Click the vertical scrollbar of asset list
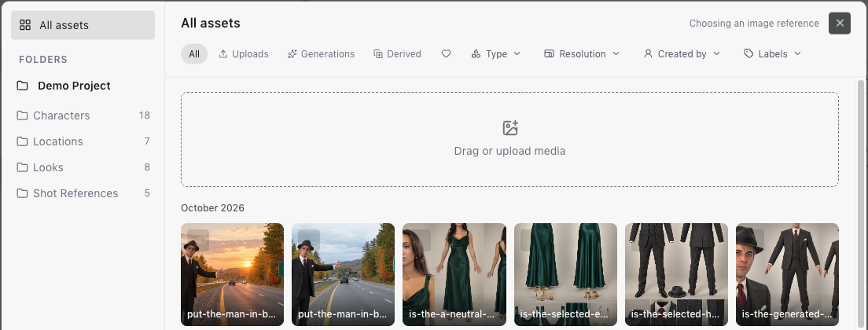The height and width of the screenshot is (330, 868). point(860,204)
